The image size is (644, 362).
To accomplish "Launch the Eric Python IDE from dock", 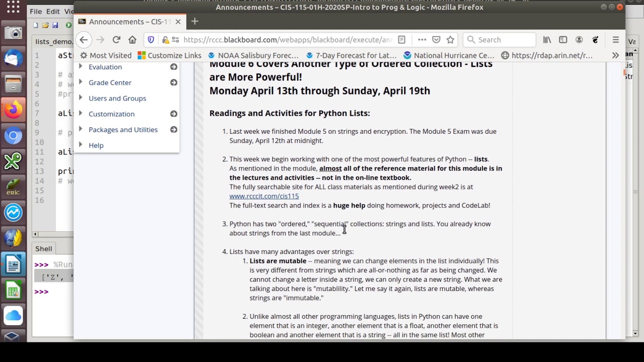I will [13, 187].
